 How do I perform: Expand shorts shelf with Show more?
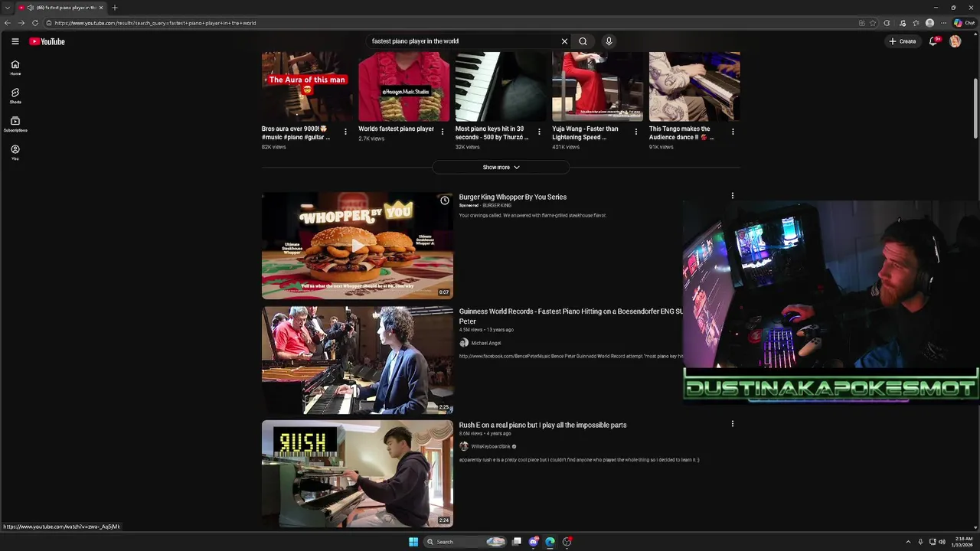pyautogui.click(x=501, y=167)
